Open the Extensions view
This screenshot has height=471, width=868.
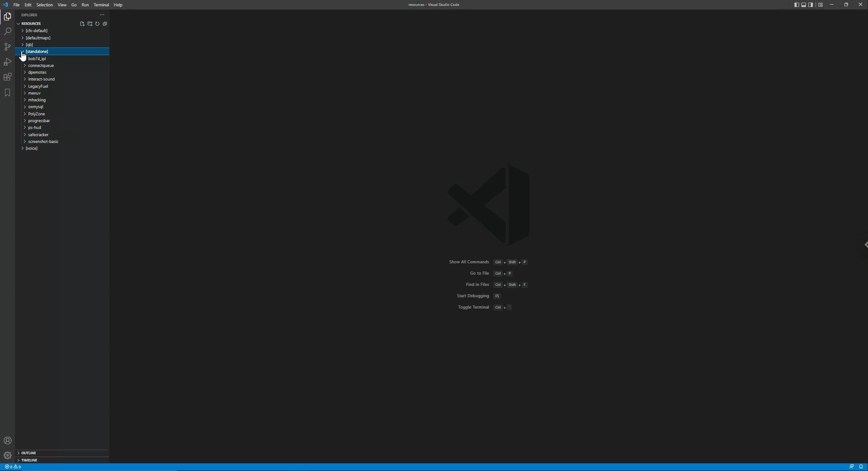[7, 77]
